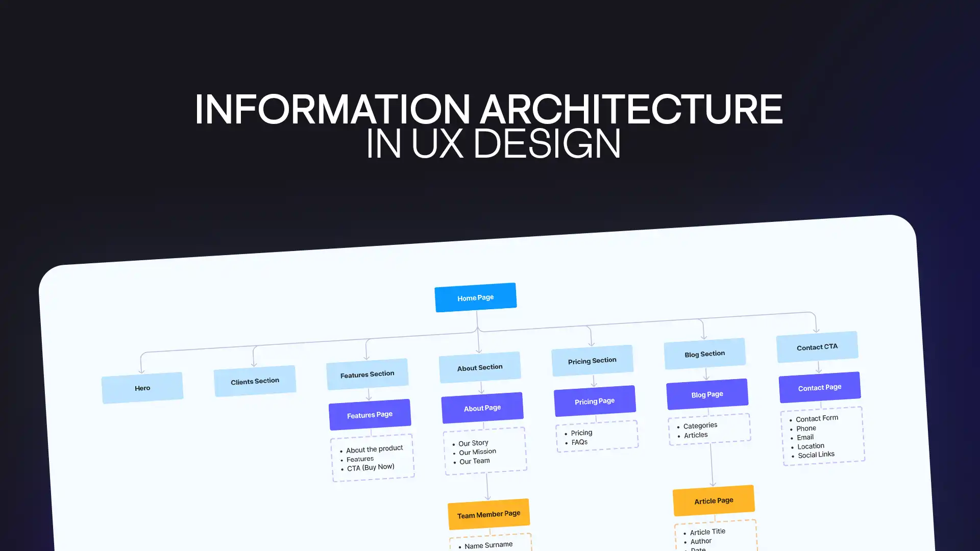980x551 pixels.
Task: Click the 'Contact Form' item
Action: click(817, 418)
